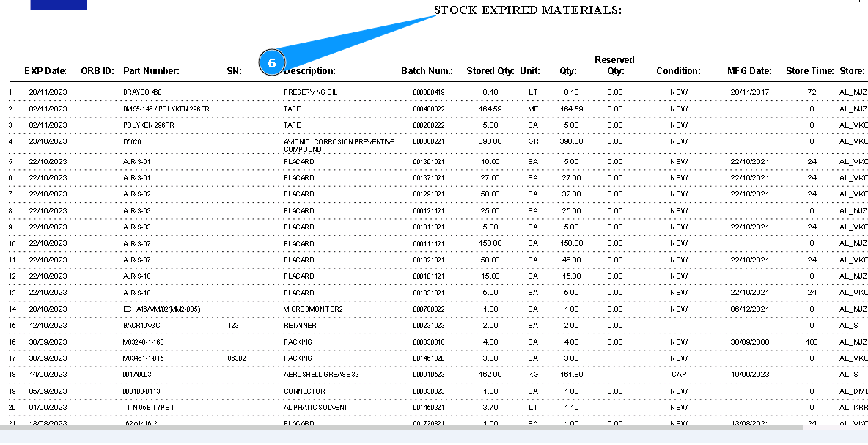Screen dimensions: 868x445
Task: Click part number BACR10V3C
Action: pos(141,326)
